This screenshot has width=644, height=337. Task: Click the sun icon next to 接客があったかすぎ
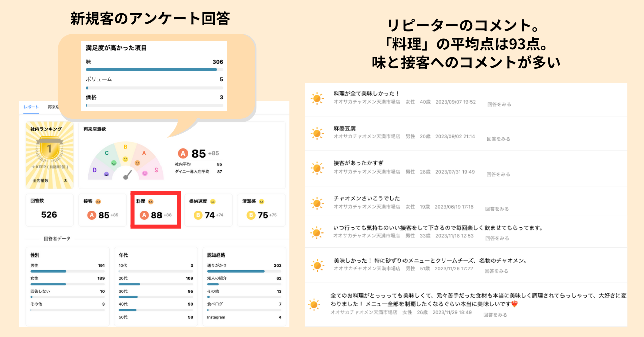tap(317, 168)
